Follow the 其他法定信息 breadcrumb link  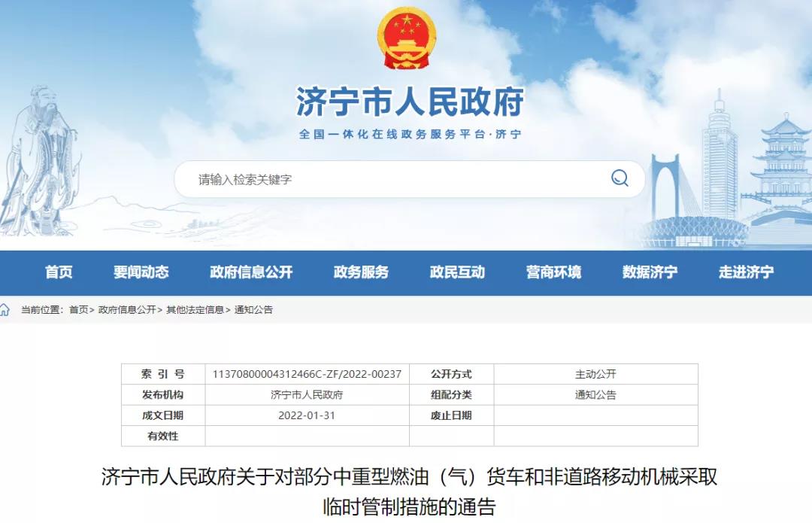coord(195,310)
